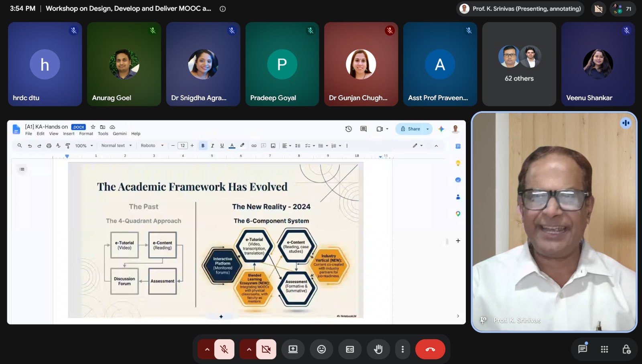Open chat with everyone panel

583,349
